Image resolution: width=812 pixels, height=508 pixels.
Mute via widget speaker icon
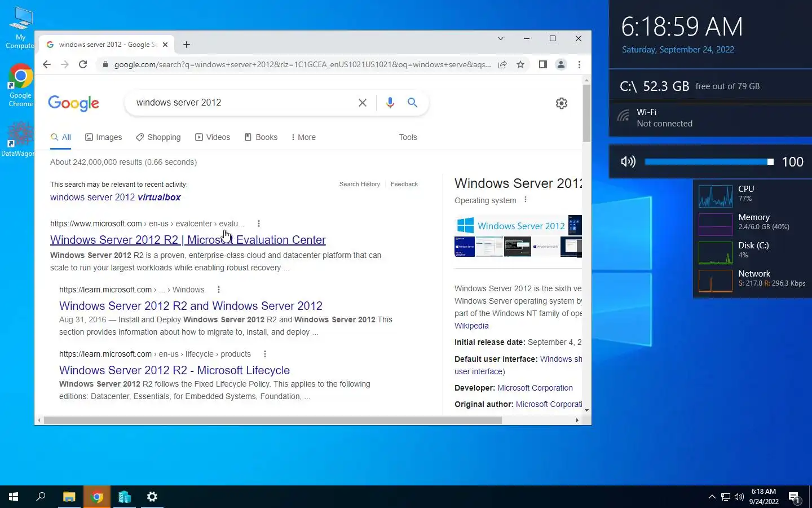point(628,162)
